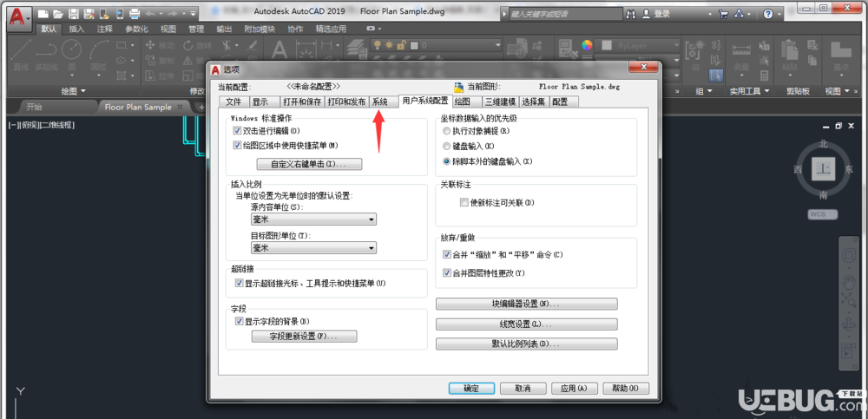868x419 pixels.
Task: Select the Move tool in the ribbon
Action: [160, 45]
